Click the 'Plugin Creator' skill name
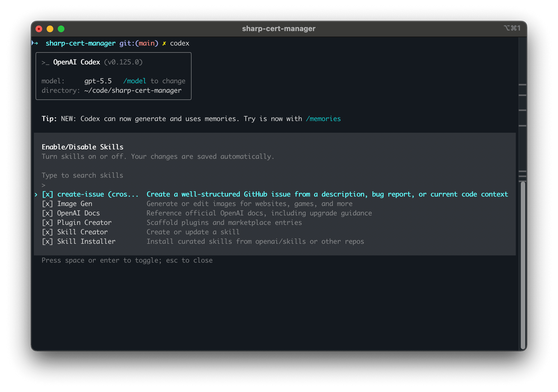 tap(84, 223)
